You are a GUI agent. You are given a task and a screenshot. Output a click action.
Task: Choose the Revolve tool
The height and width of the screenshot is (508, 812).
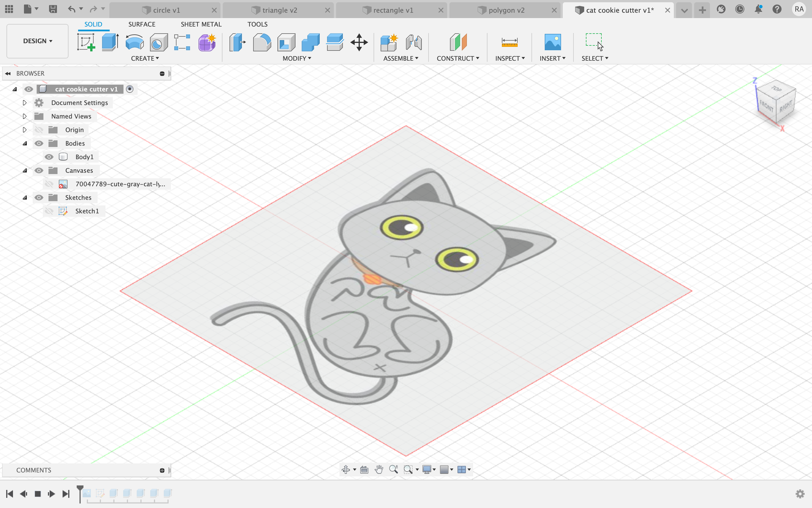pos(134,42)
